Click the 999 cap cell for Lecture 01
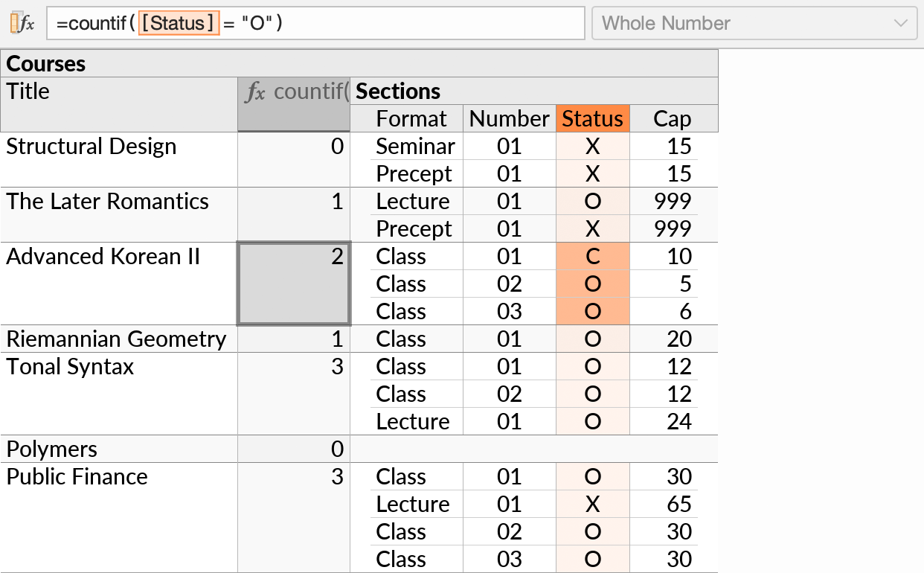924x573 pixels. tap(673, 201)
